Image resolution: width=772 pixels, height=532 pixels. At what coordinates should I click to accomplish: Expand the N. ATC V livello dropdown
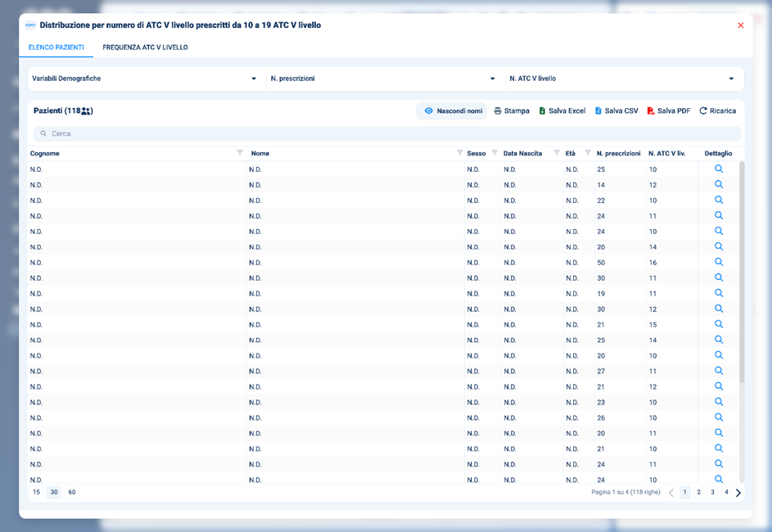click(x=731, y=79)
